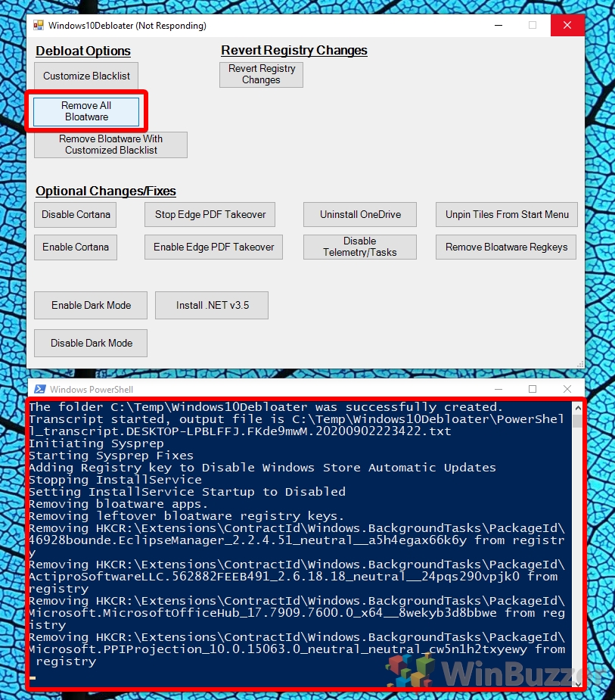615x700 pixels.
Task: Close the Windows PowerShell window
Action: [x=567, y=389]
